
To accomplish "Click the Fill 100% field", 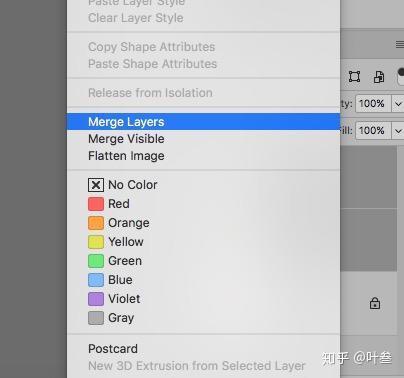I will [x=373, y=131].
